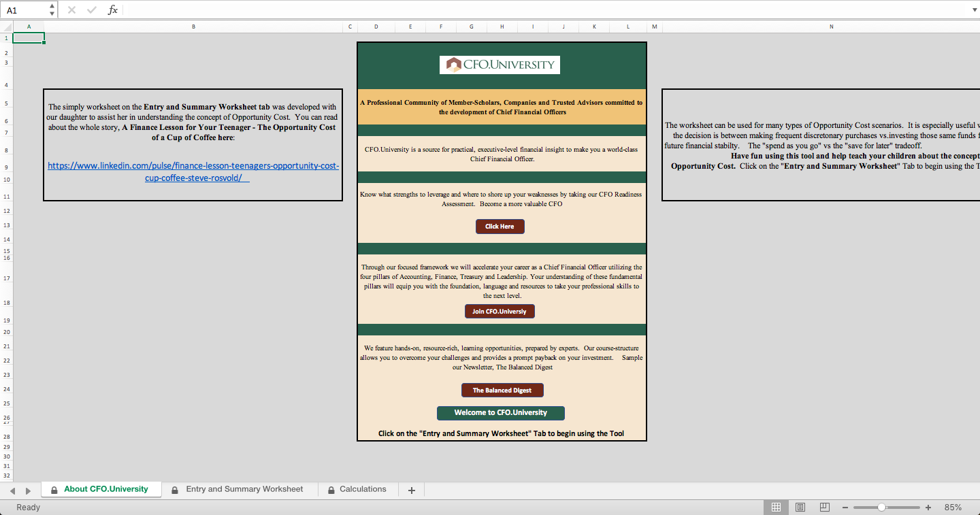Select row 17 header
980x515 pixels.
pos(6,278)
